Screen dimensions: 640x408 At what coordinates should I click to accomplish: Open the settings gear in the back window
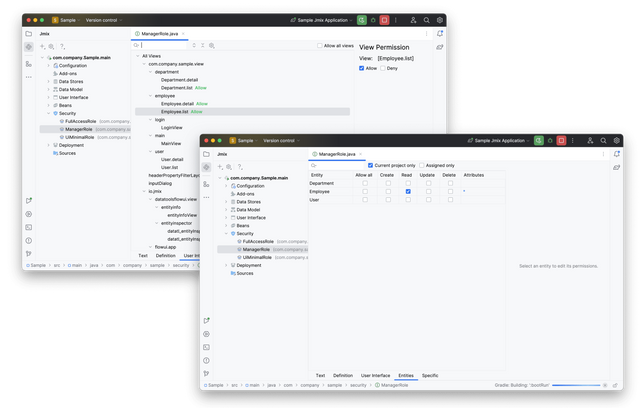coord(440,20)
